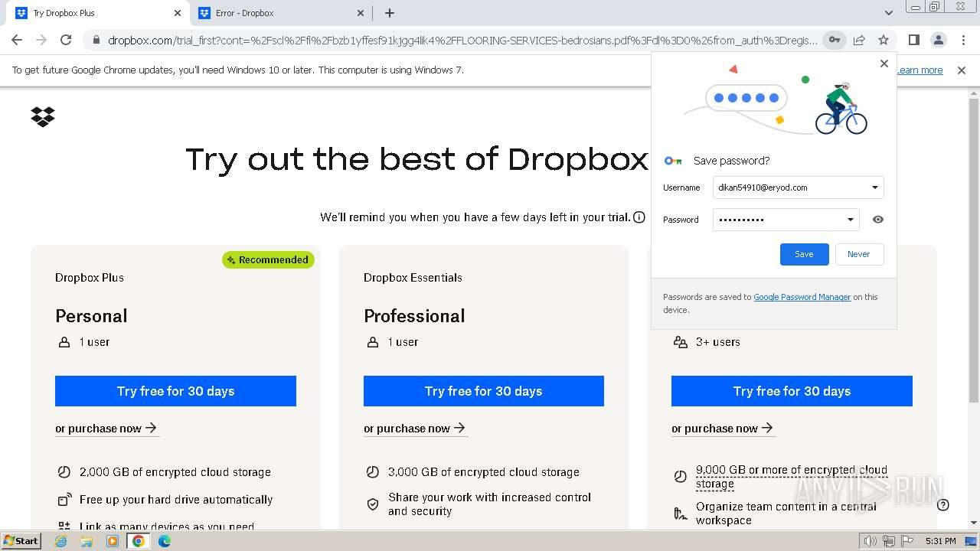The image size is (980, 551).
Task: Click the Free up hard drive icon
Action: tap(64, 500)
